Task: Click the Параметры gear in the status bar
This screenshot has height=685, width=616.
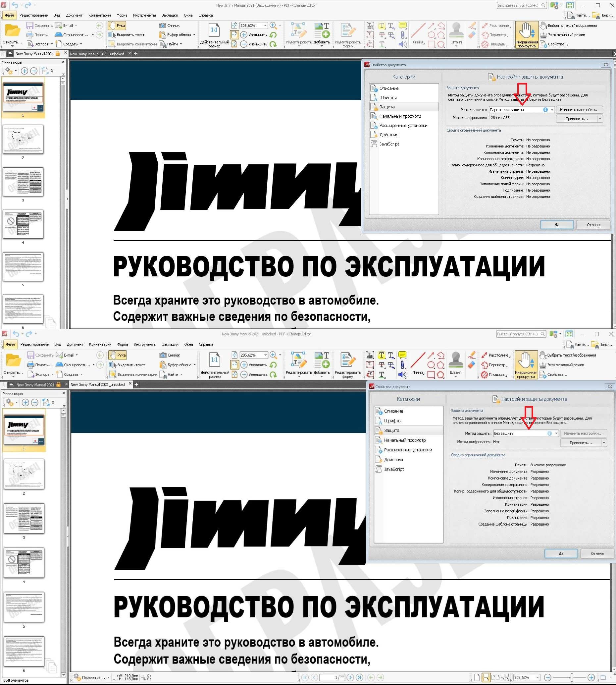Action: pos(77,677)
